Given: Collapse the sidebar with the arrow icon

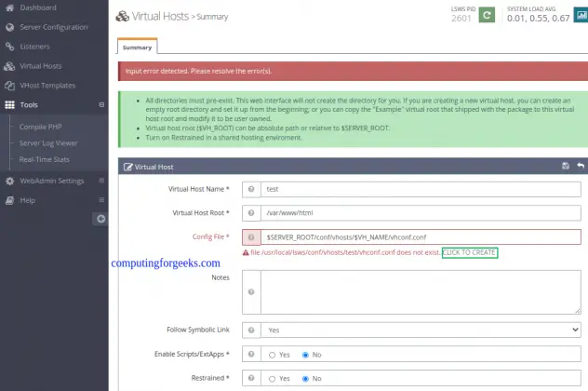Looking at the screenshot, I should coord(101,219).
